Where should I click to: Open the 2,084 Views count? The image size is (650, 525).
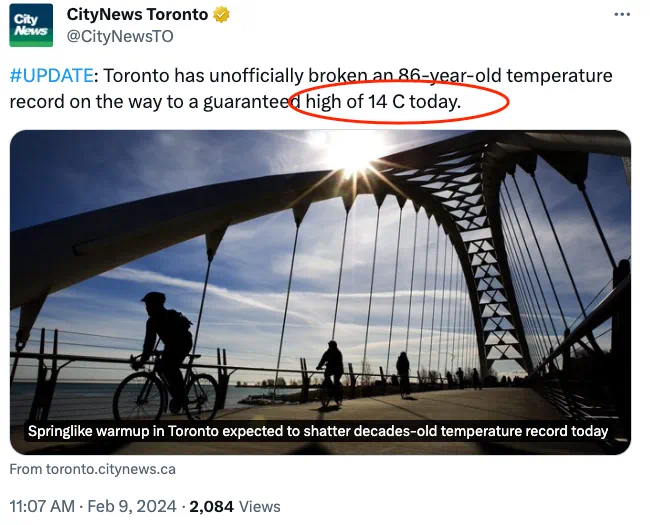[234, 507]
